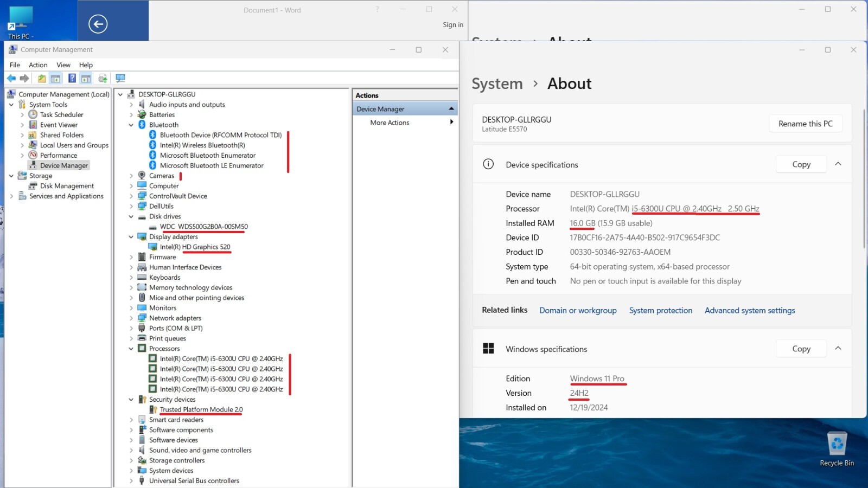Click the Batteries category icon
Image resolution: width=868 pixels, height=488 pixels.
point(142,114)
